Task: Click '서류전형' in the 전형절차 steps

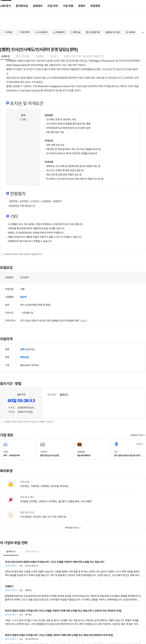Action: 13,201
